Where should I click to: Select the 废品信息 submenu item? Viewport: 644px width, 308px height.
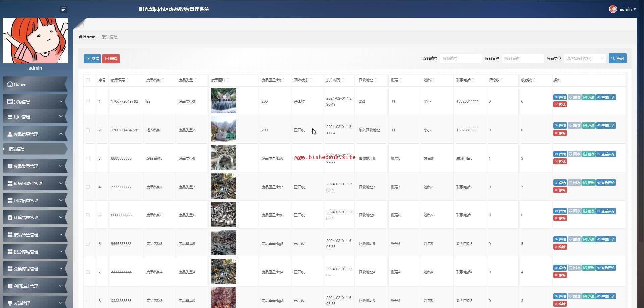pos(17,149)
